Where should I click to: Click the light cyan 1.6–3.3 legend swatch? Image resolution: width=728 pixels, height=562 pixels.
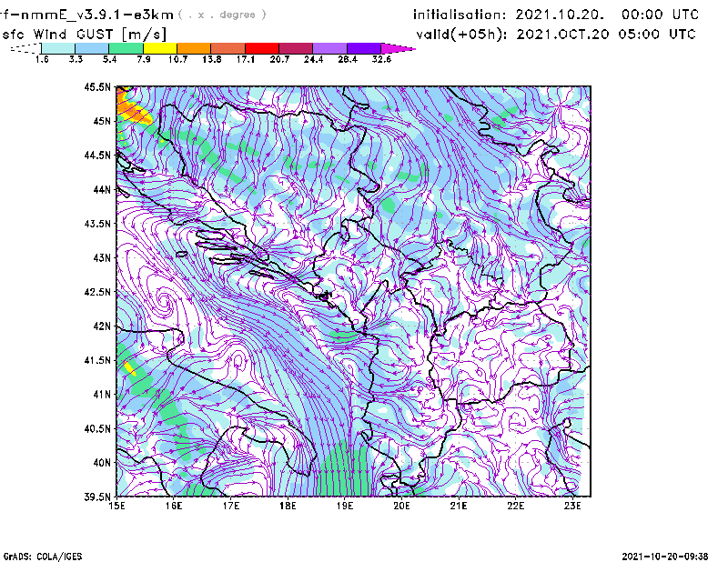click(x=58, y=48)
